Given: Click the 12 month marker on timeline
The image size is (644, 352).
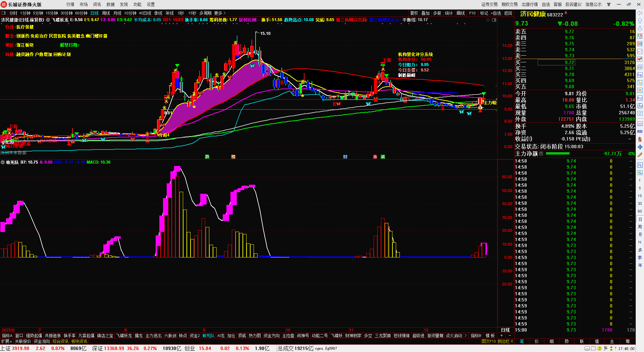Looking at the screenshot, I should click(426, 330).
